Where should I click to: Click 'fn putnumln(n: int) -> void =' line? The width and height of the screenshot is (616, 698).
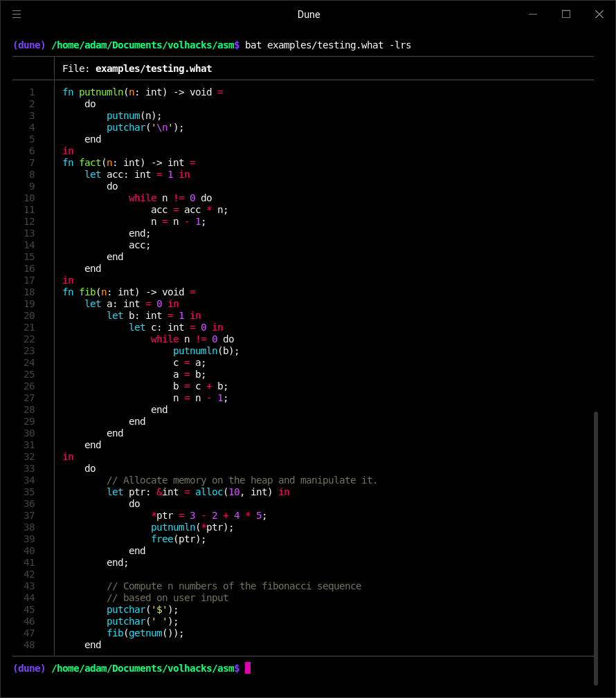tap(143, 92)
